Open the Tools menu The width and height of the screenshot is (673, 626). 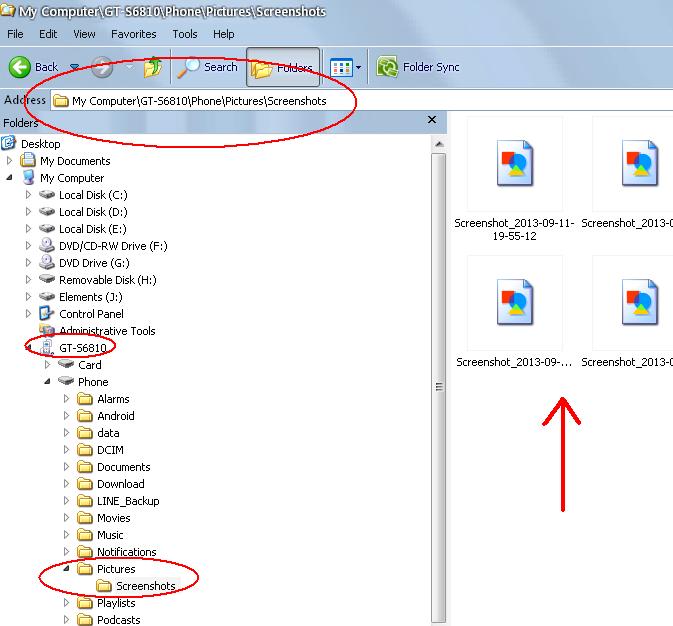coord(185,34)
